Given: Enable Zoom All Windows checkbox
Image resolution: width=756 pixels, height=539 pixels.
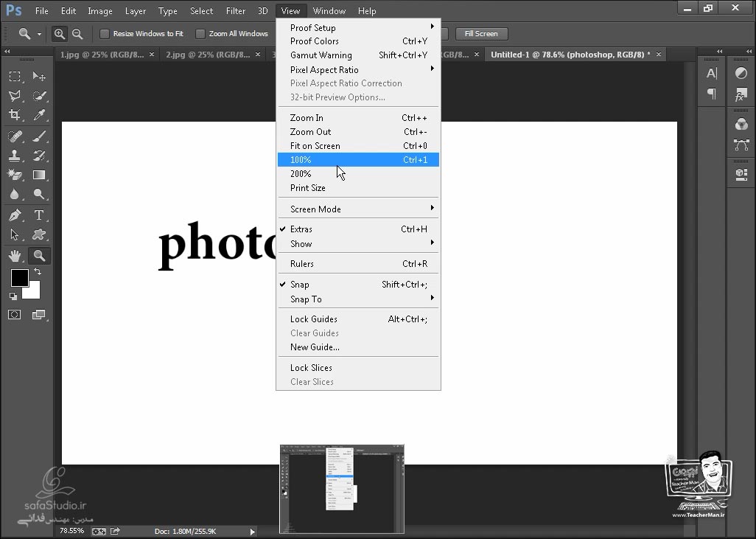Looking at the screenshot, I should click(200, 34).
